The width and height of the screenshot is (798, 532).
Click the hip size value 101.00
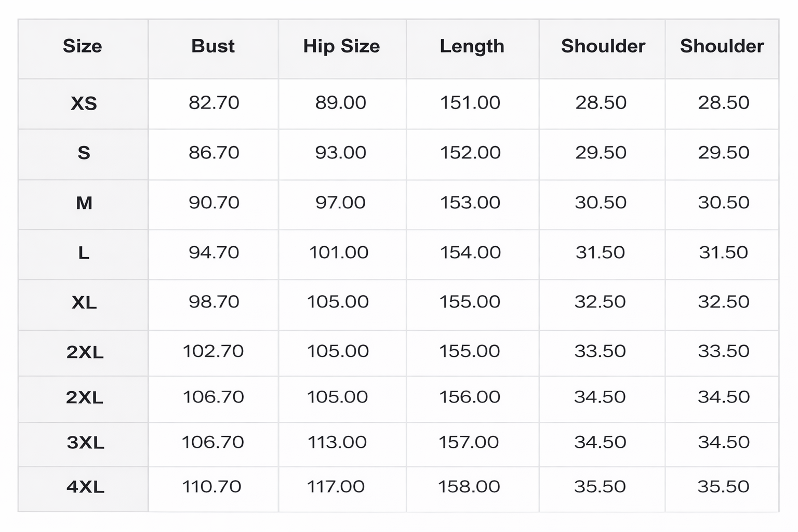(x=339, y=252)
